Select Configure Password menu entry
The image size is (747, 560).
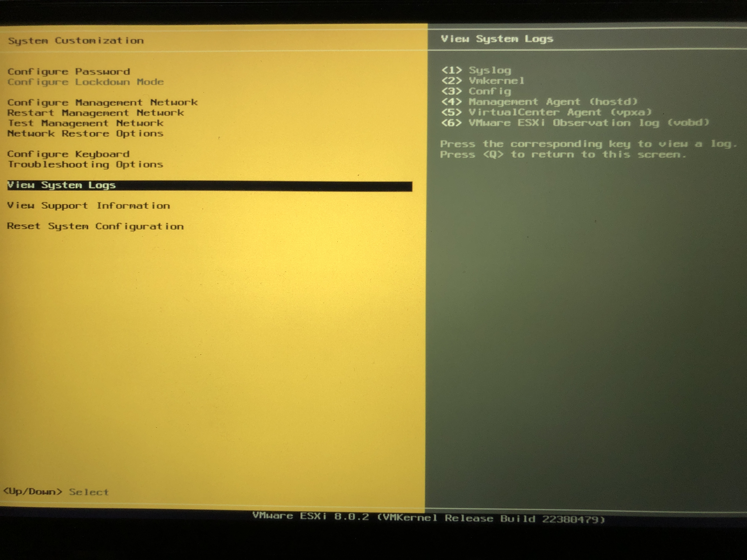point(69,71)
